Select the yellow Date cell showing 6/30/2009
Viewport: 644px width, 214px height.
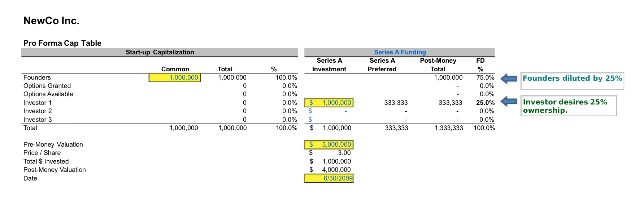329,178
